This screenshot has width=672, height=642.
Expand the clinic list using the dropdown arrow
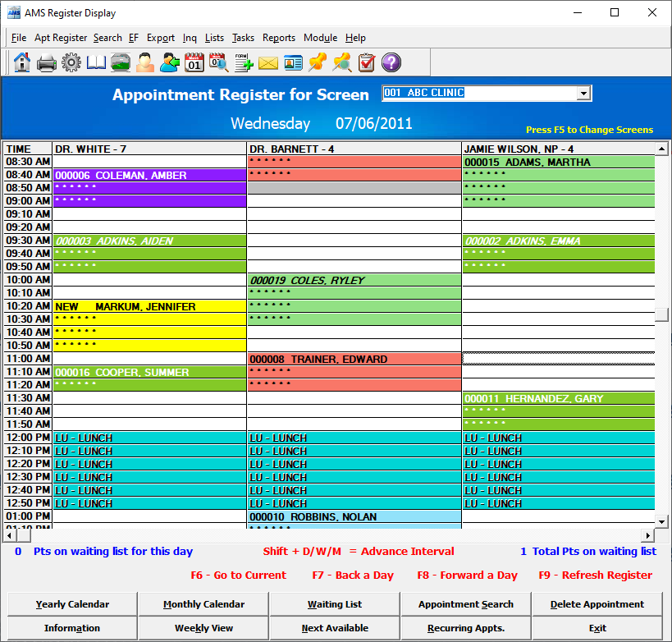click(x=583, y=93)
